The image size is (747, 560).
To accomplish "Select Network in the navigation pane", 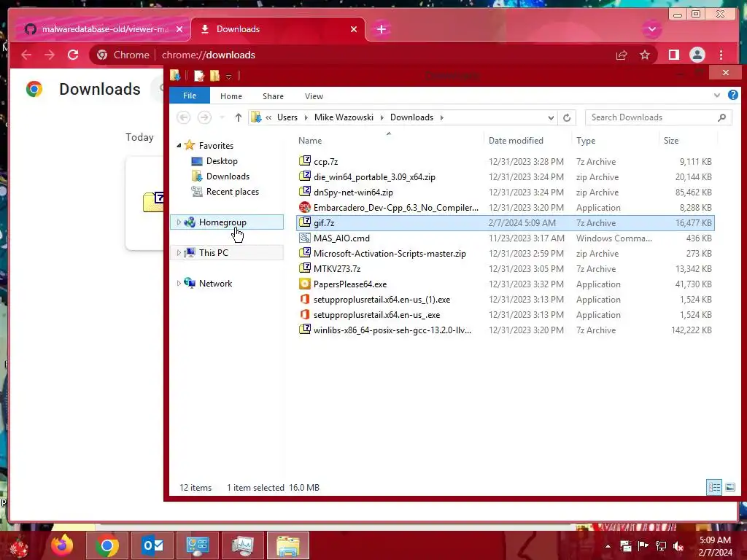I will click(215, 284).
